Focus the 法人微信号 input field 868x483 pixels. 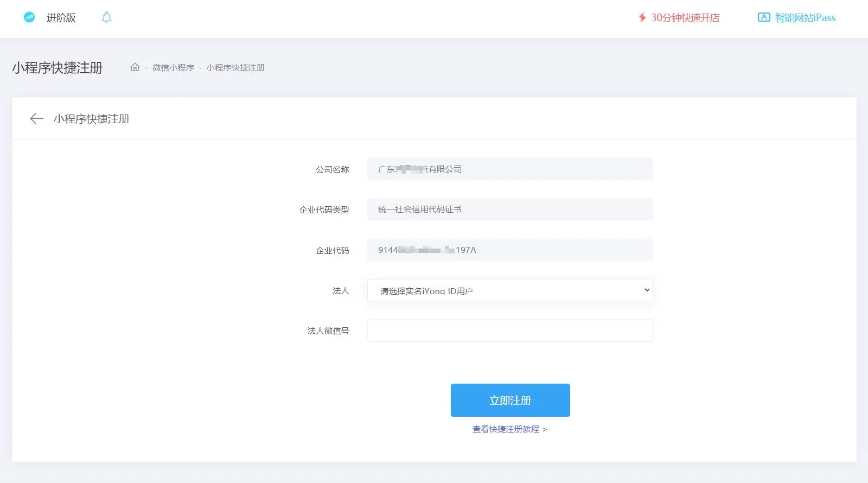[510, 331]
